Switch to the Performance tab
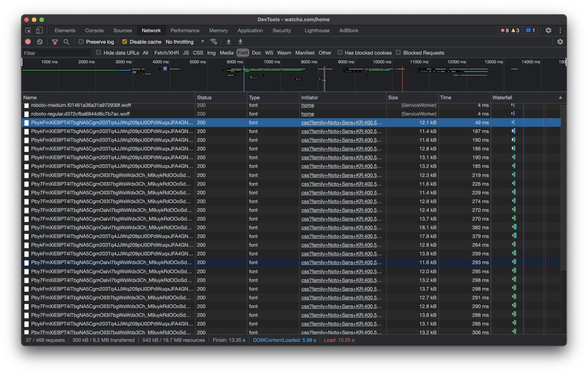This screenshot has height=374, width=588. click(185, 30)
